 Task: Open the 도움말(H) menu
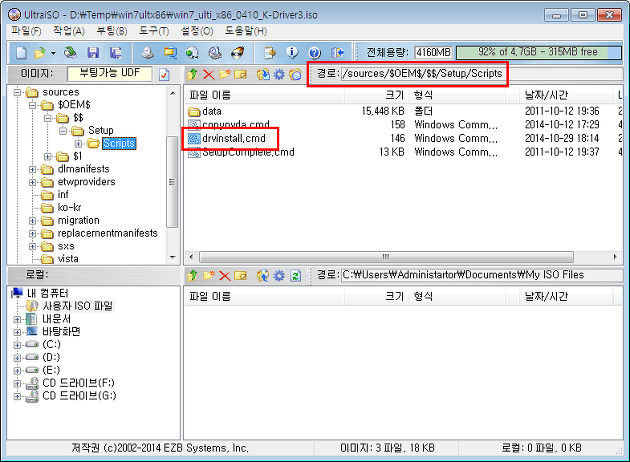click(245, 31)
